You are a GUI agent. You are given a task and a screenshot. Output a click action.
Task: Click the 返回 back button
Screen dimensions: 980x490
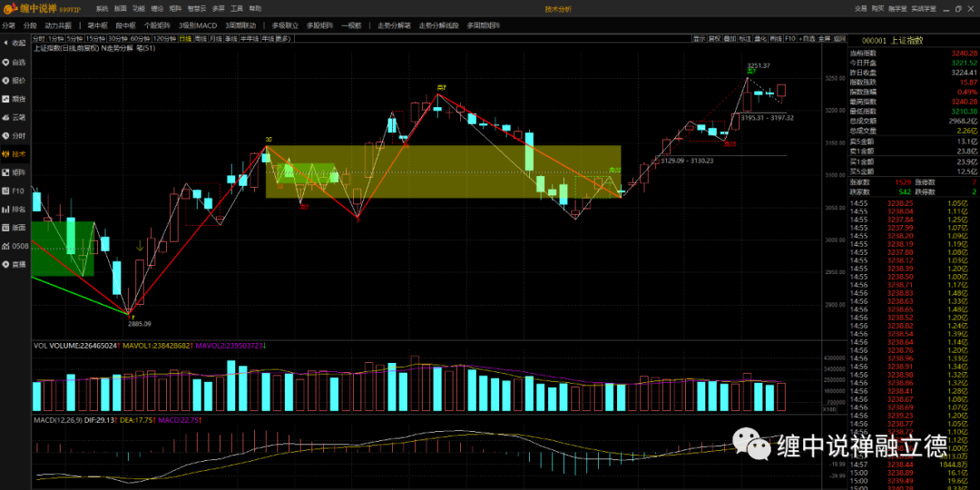pos(838,39)
